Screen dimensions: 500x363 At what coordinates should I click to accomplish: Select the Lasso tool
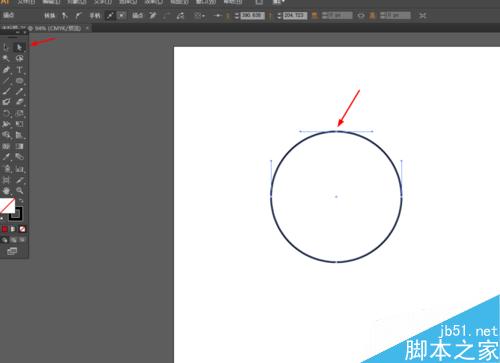[x=19, y=58]
